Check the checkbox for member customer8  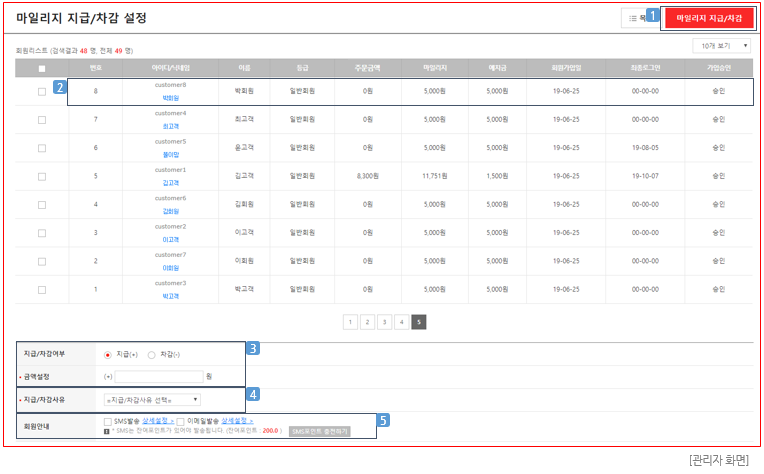[41, 91]
